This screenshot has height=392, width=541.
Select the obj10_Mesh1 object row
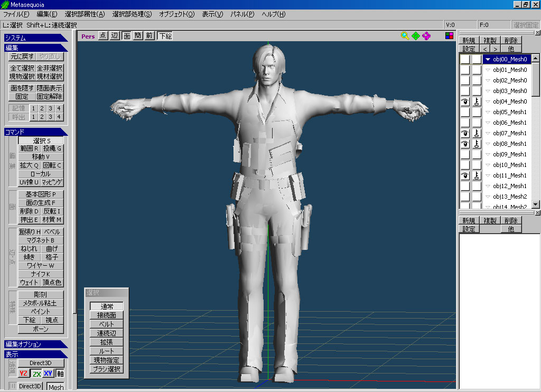[x=496, y=165]
